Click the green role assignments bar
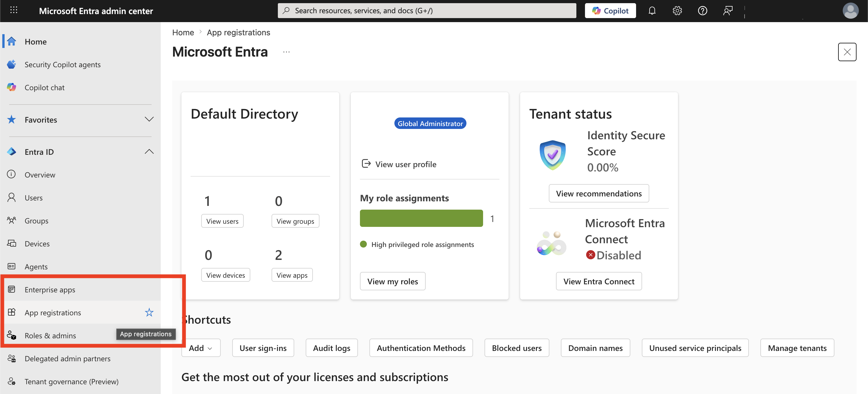This screenshot has width=868, height=394. click(x=421, y=218)
